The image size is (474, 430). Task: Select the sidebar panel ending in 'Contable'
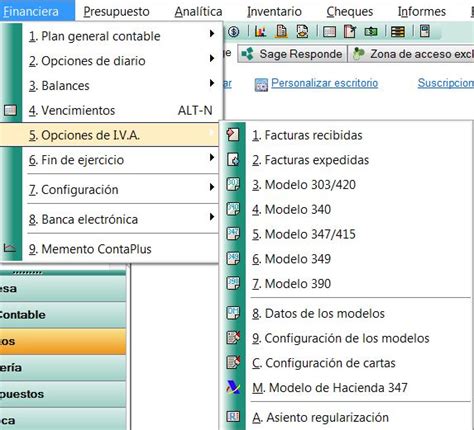click(x=63, y=315)
